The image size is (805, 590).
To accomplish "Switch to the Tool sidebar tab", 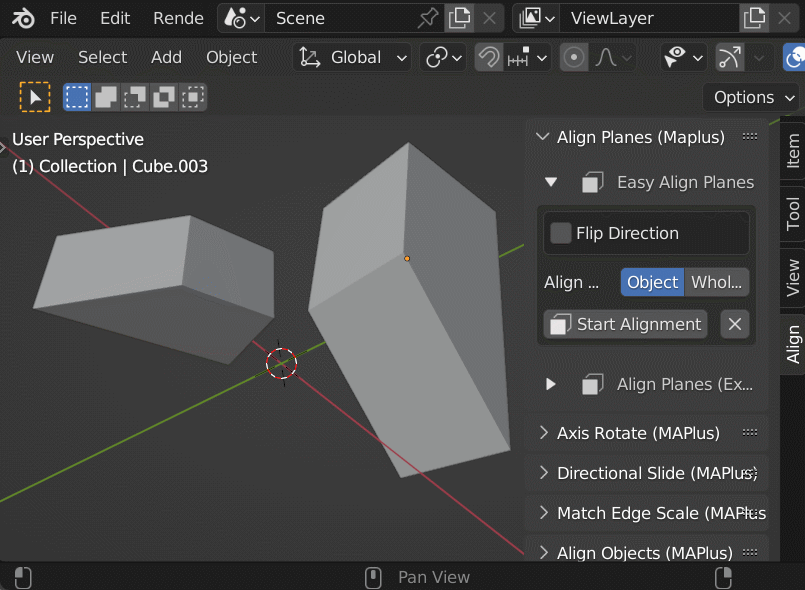I will (x=793, y=213).
